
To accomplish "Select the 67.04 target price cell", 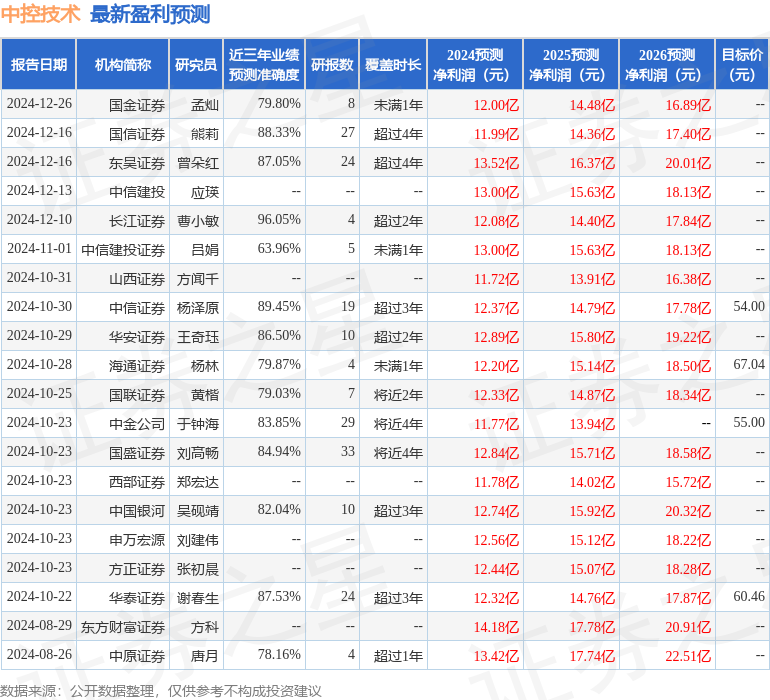I will click(748, 365).
